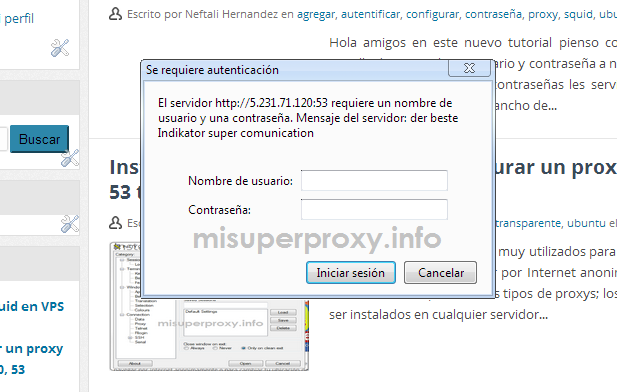Click the Iniciar sesión button

point(351,272)
